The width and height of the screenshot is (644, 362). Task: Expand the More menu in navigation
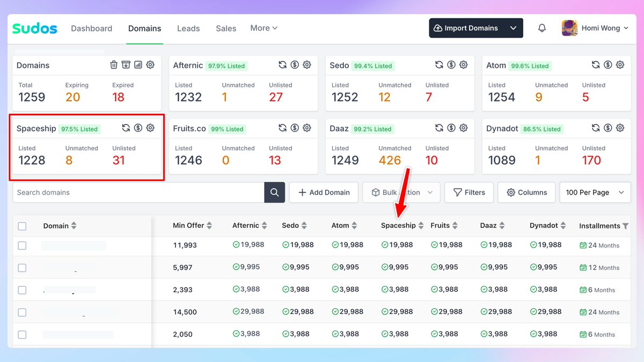coord(264,28)
